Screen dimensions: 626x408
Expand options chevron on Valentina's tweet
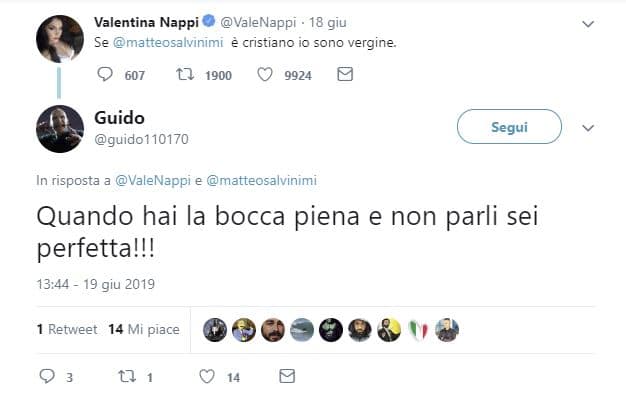pyautogui.click(x=588, y=23)
